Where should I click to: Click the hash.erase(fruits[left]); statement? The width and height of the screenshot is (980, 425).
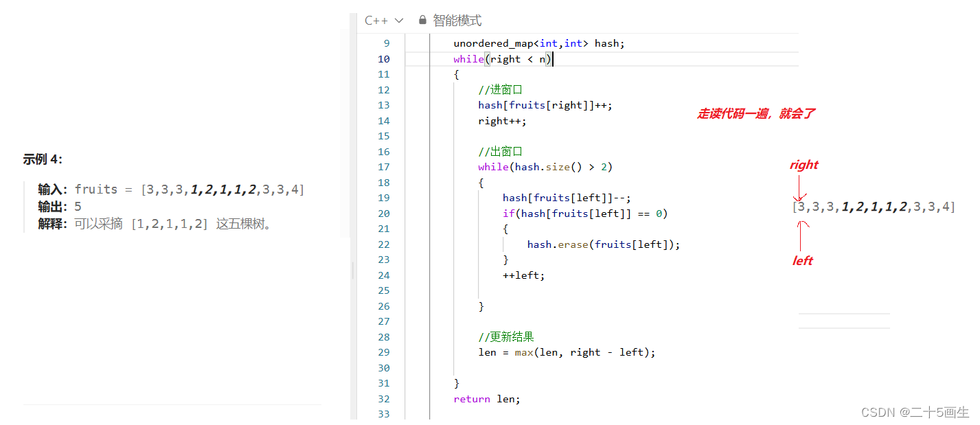(x=603, y=244)
